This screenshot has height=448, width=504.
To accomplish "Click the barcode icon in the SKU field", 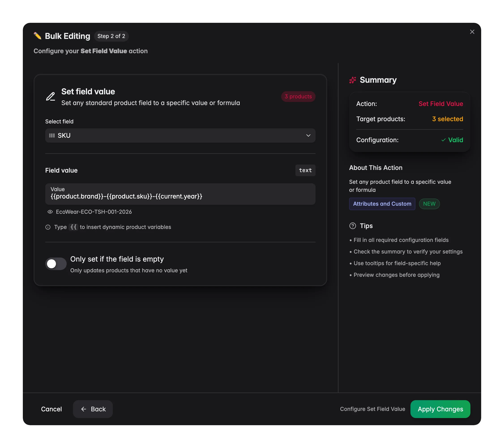I will (x=52, y=135).
